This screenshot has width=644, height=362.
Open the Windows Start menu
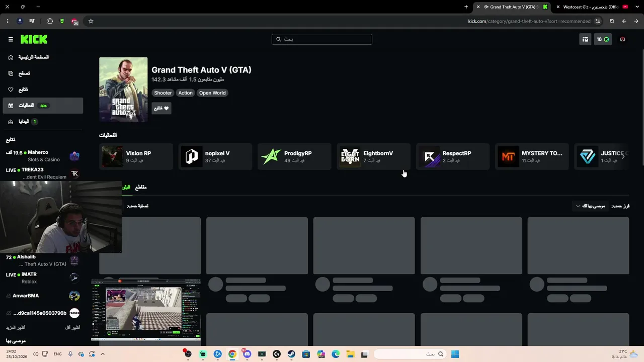(455, 354)
